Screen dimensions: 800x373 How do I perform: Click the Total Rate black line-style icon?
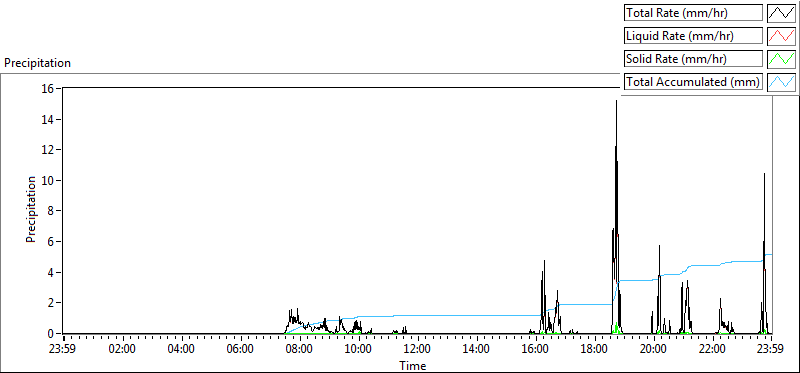click(x=781, y=13)
